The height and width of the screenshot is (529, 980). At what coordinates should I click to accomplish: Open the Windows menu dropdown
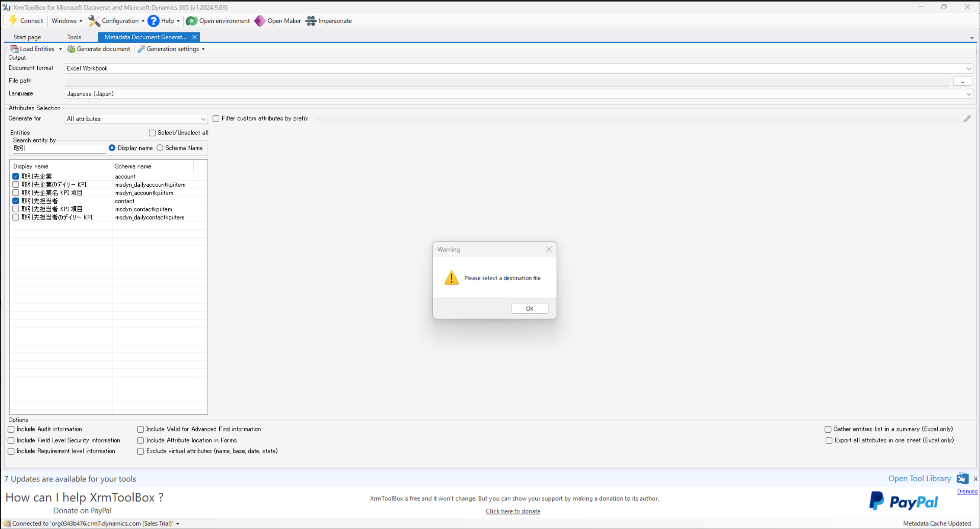click(66, 21)
